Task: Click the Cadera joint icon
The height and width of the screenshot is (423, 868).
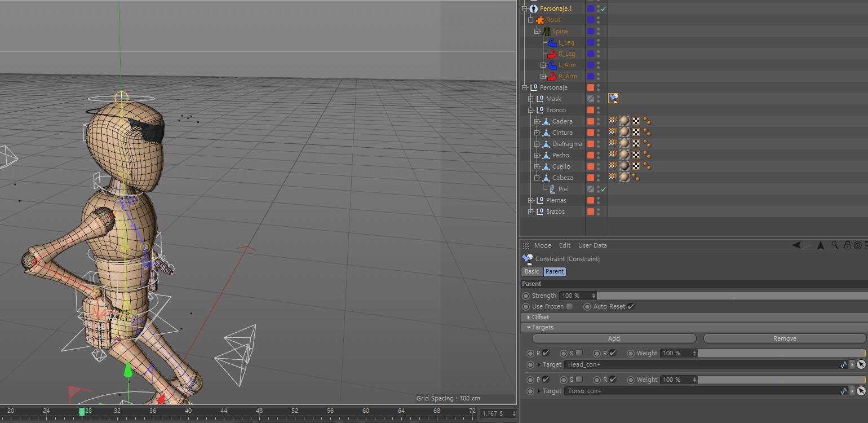Action: [x=546, y=121]
